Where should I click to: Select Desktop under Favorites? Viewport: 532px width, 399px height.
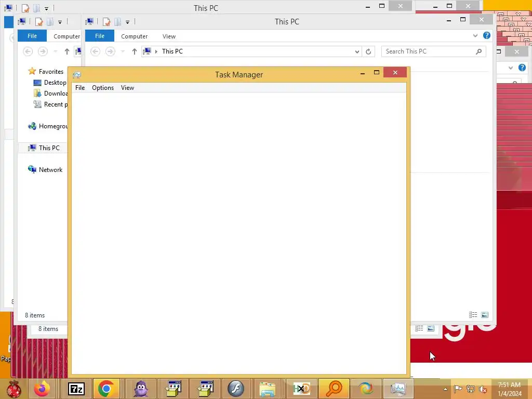click(x=55, y=83)
